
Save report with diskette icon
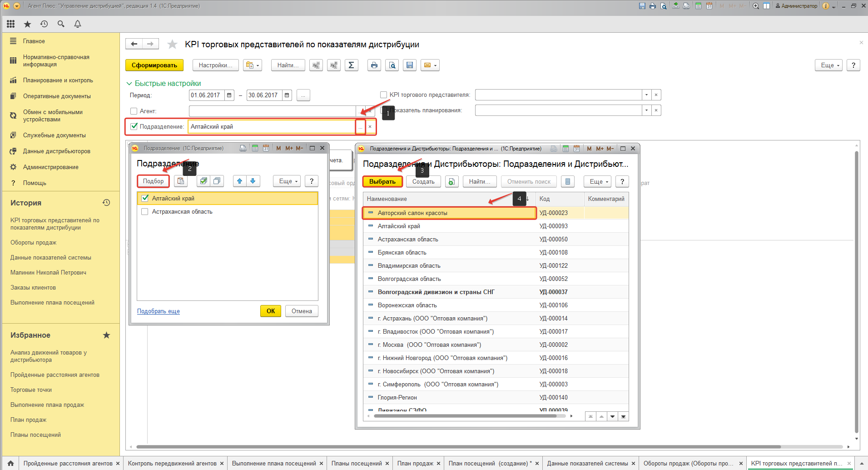point(410,65)
